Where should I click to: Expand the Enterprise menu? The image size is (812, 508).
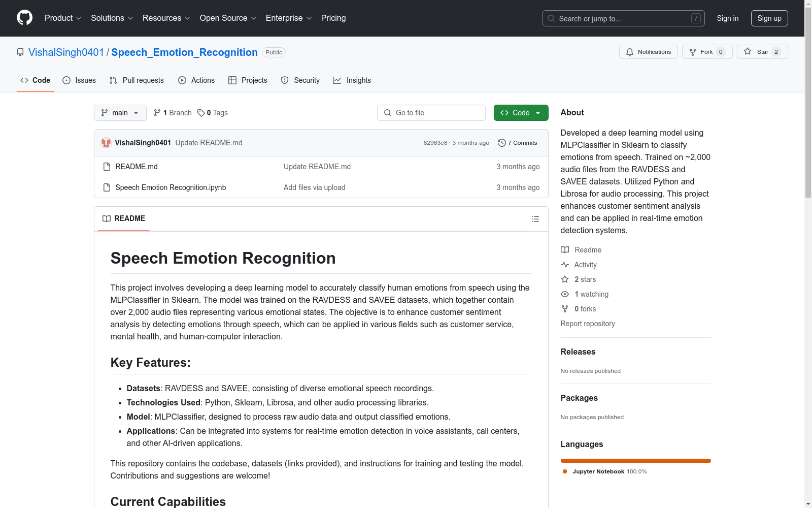click(x=289, y=18)
